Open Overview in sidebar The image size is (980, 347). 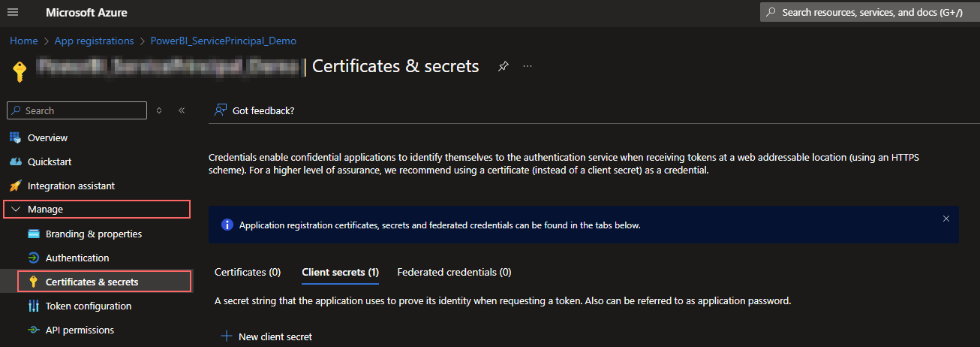click(47, 137)
